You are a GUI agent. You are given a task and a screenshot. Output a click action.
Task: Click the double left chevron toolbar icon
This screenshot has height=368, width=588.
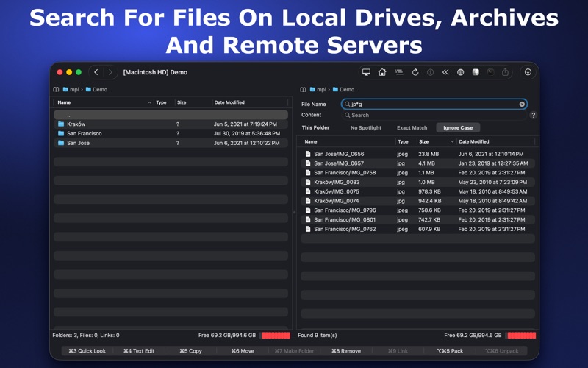pyautogui.click(x=445, y=72)
